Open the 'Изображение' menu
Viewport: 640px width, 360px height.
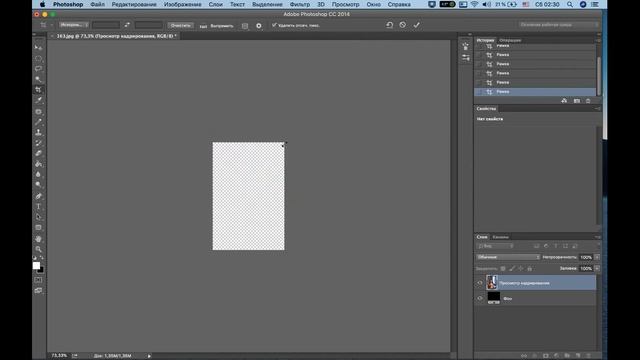[x=182, y=4]
